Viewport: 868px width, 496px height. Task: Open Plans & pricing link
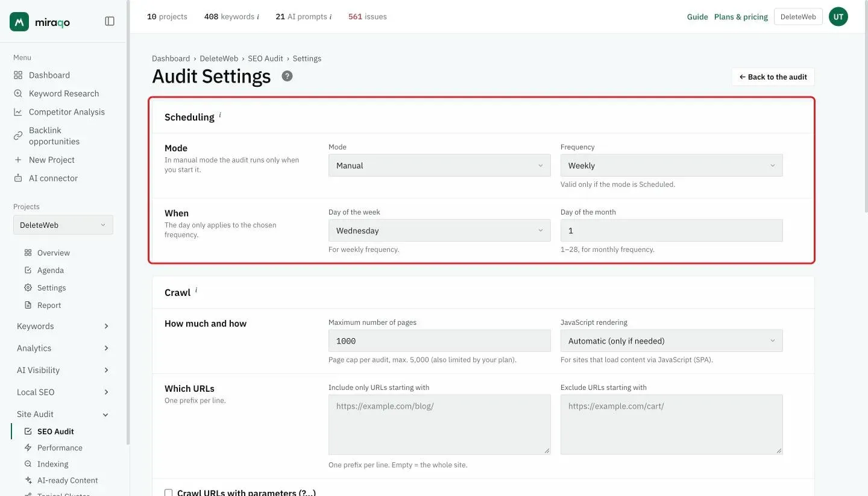(x=741, y=17)
